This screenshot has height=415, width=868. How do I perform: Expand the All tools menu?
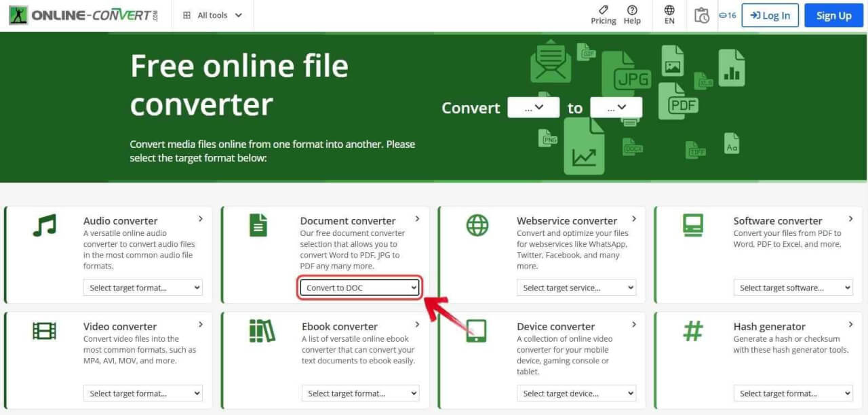212,14
